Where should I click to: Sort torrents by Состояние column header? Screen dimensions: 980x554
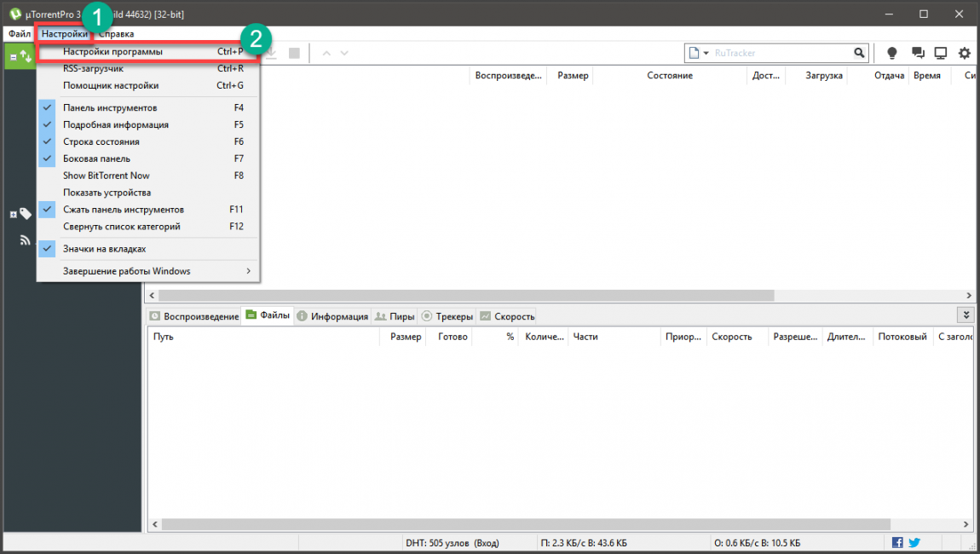tap(669, 76)
